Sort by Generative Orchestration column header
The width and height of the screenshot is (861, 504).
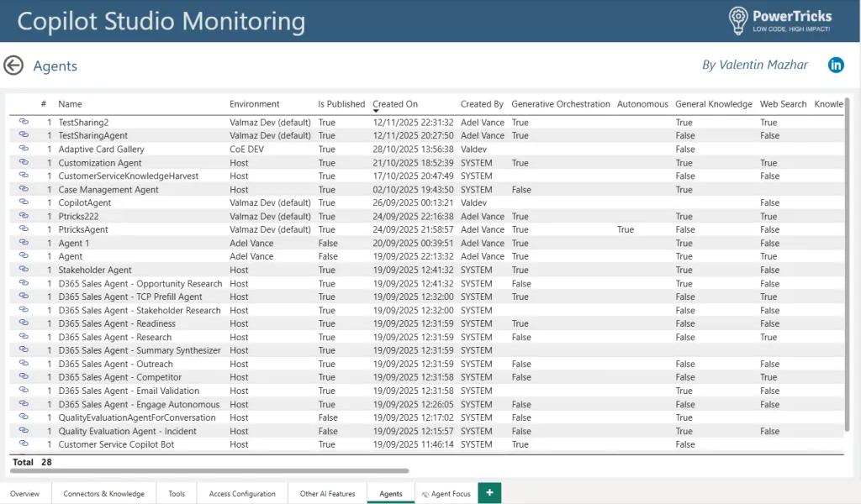[x=561, y=103]
